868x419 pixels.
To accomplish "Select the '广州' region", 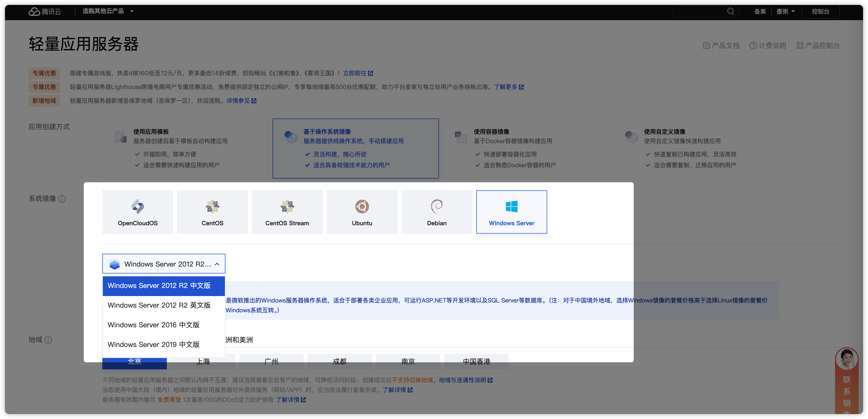I will 271,361.
